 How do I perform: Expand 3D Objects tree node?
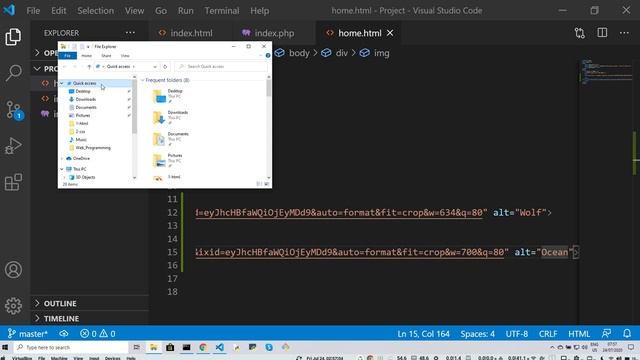[64, 177]
